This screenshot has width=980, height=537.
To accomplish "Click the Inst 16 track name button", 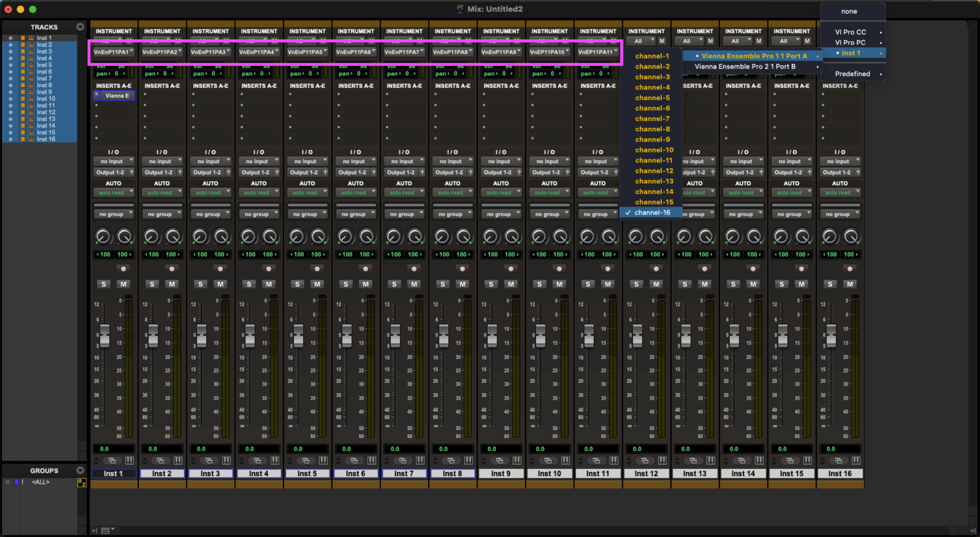I will coord(840,473).
